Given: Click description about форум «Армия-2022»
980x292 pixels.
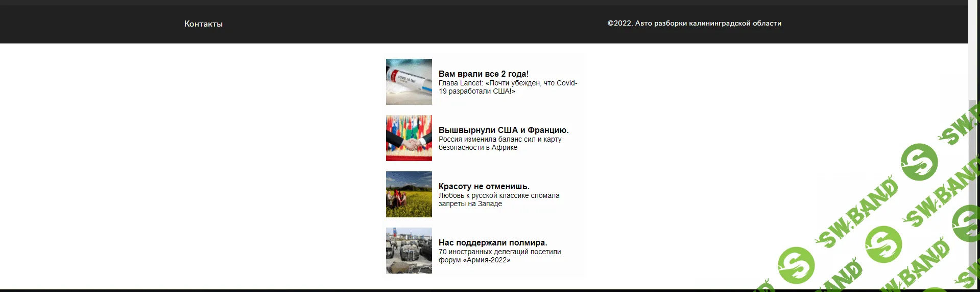Looking at the screenshot, I should click(499, 256).
